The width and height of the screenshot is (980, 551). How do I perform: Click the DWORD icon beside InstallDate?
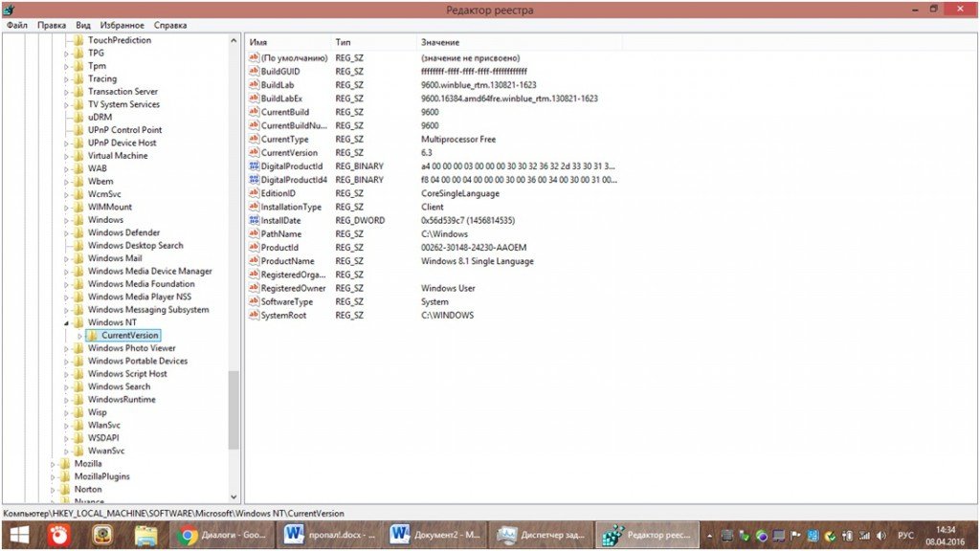(254, 220)
